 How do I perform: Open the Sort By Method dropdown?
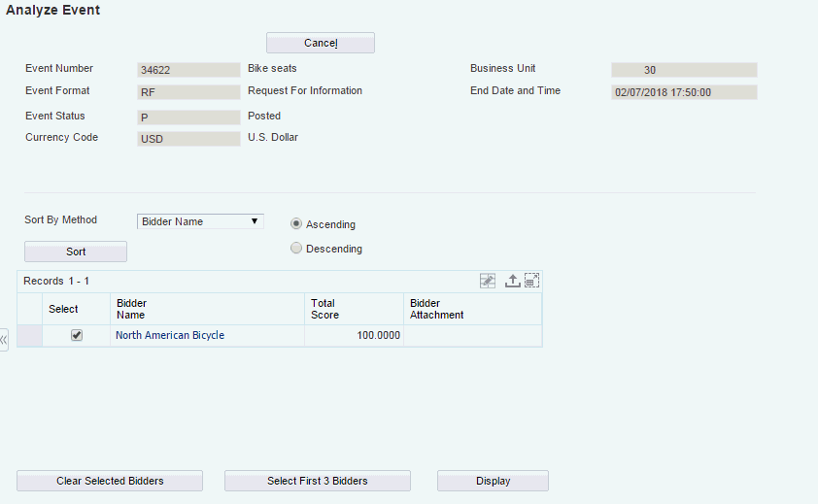[200, 221]
